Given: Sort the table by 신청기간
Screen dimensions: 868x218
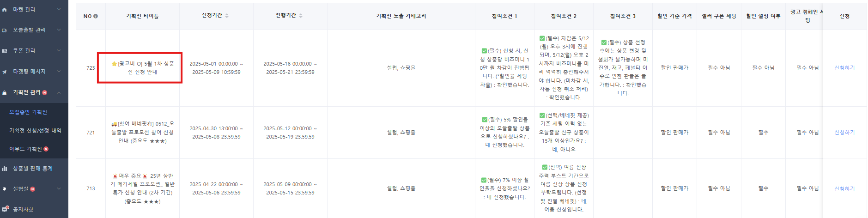Looking at the screenshot, I should click(227, 16).
